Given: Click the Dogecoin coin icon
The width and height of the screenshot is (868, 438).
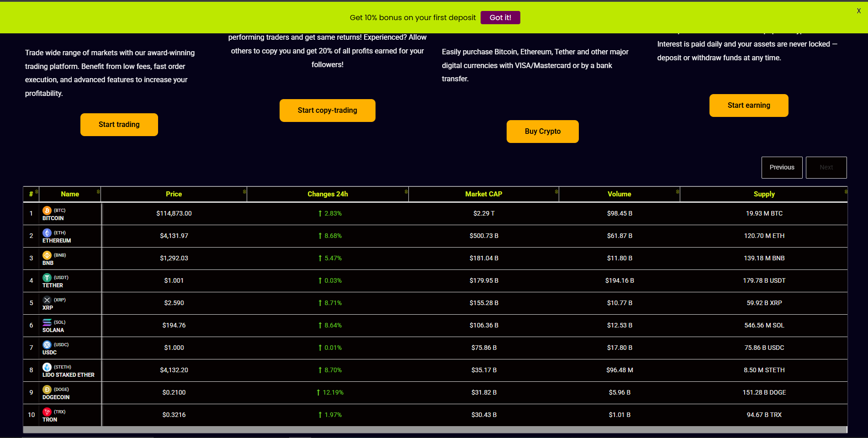Looking at the screenshot, I should click(x=47, y=390).
